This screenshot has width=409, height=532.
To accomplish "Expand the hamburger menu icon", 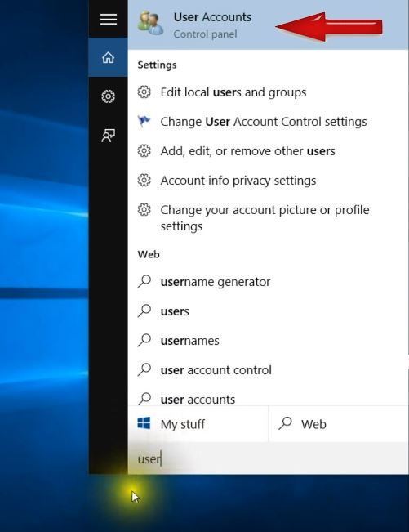I will point(109,19).
